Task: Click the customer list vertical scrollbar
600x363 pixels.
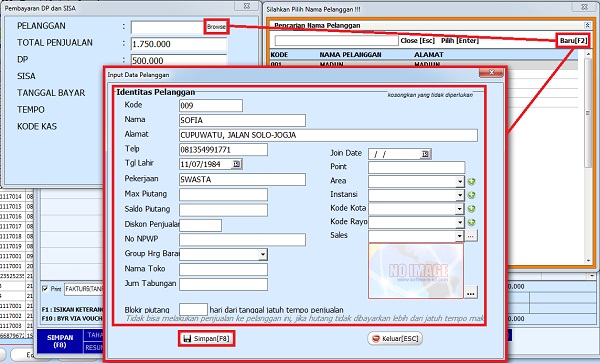Action: tap(588, 157)
